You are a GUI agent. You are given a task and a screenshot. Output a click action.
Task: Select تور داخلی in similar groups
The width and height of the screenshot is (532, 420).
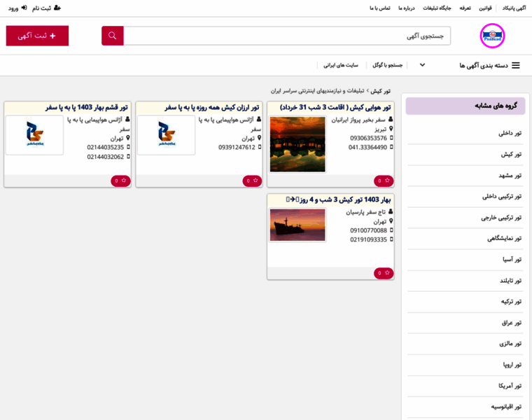(510, 133)
